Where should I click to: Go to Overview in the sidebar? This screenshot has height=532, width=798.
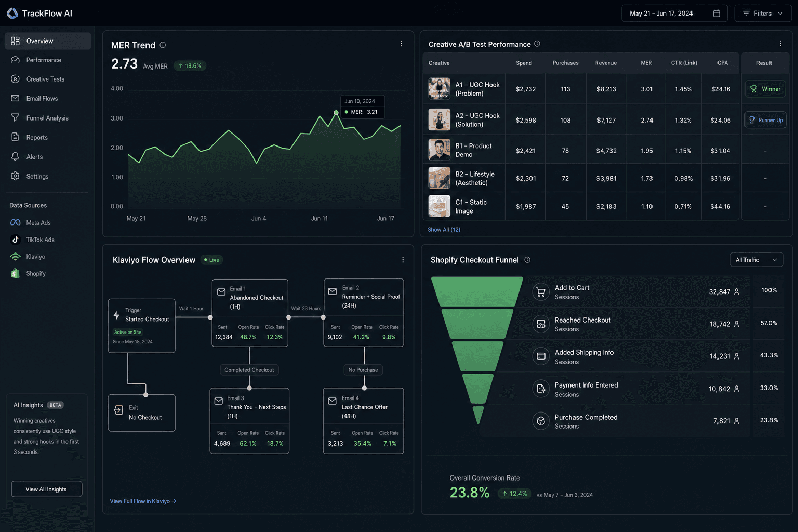48,41
